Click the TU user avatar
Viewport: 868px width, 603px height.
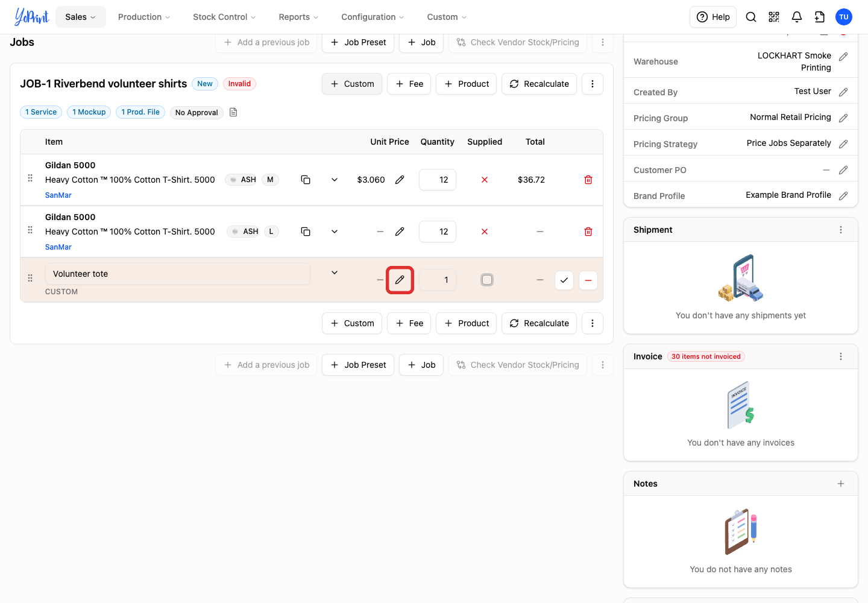click(x=844, y=17)
